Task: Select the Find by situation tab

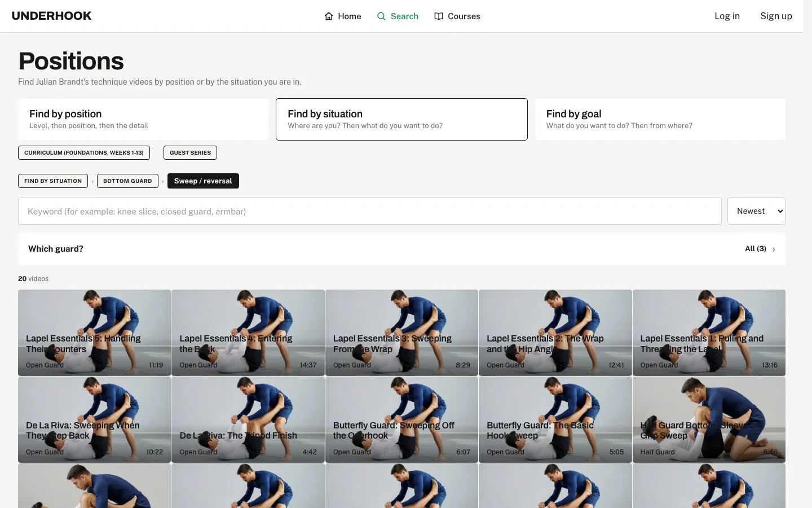Action: (x=401, y=119)
